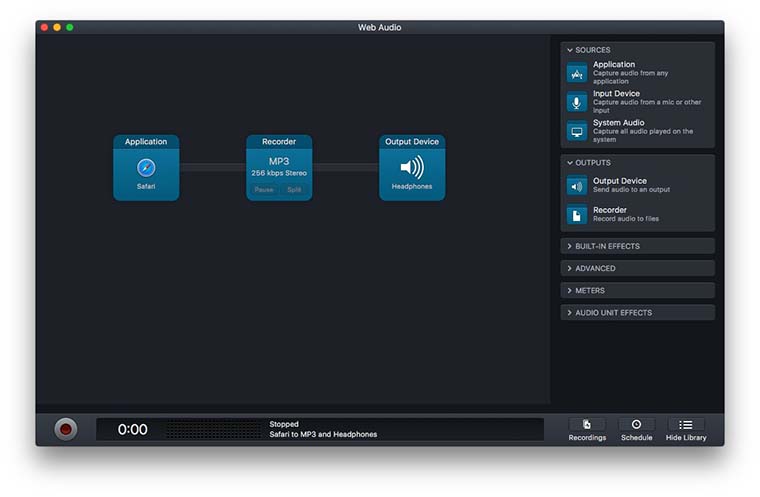The image size is (760, 497).
Task: Click 'Safari to MP3 and Headphones' status text
Action: (x=323, y=434)
